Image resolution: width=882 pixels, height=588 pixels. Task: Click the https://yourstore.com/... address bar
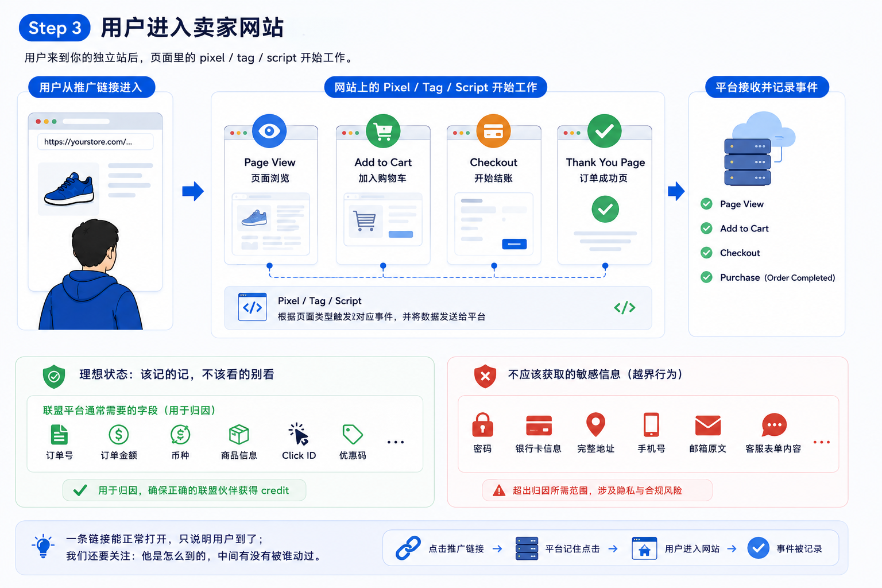coord(95,142)
